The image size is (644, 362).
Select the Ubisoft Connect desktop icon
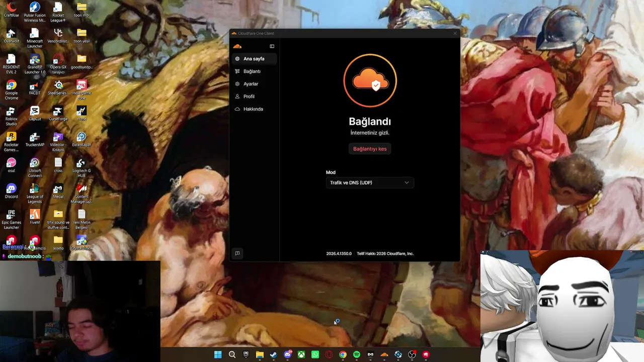click(35, 168)
